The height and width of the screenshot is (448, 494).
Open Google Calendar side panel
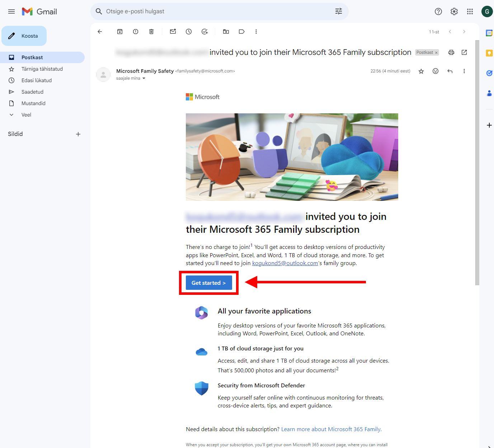click(489, 33)
